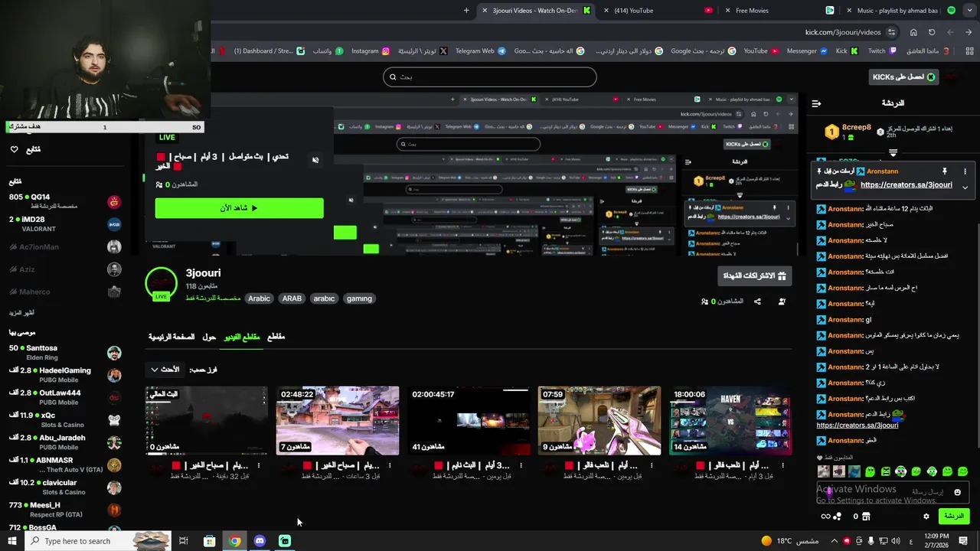Viewport: 980px width, 551px height.
Task: Open the 02:00:45:17 video thumbnail
Action: (469, 420)
